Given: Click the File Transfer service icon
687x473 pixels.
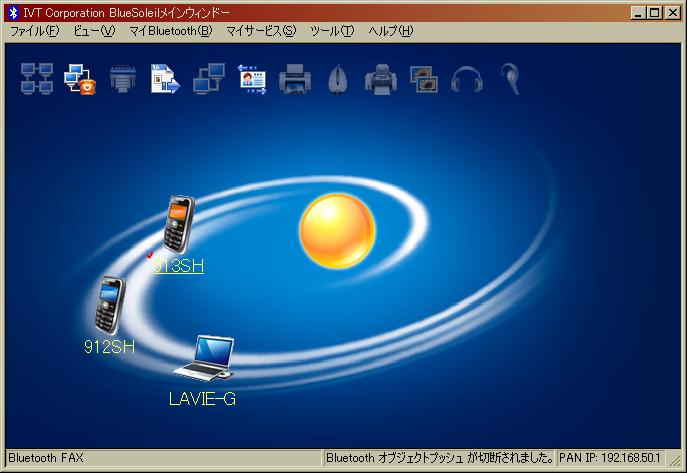Looking at the screenshot, I should coord(165,79).
